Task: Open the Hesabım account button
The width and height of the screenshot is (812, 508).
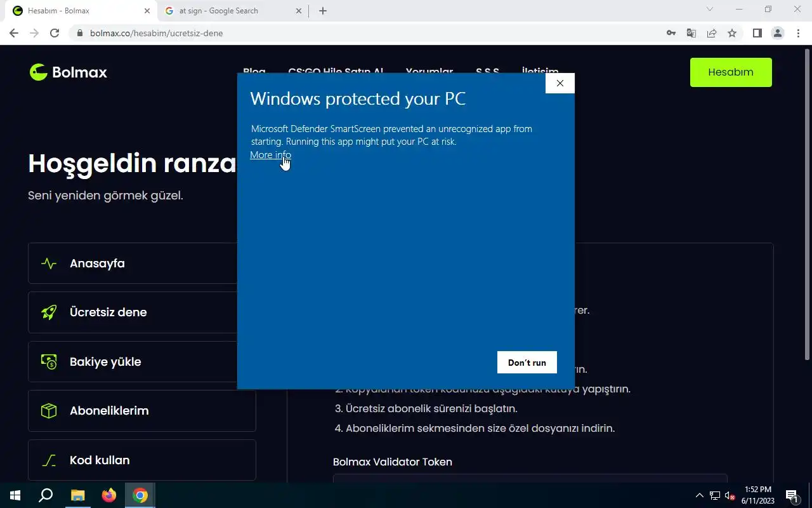Action: 731,72
